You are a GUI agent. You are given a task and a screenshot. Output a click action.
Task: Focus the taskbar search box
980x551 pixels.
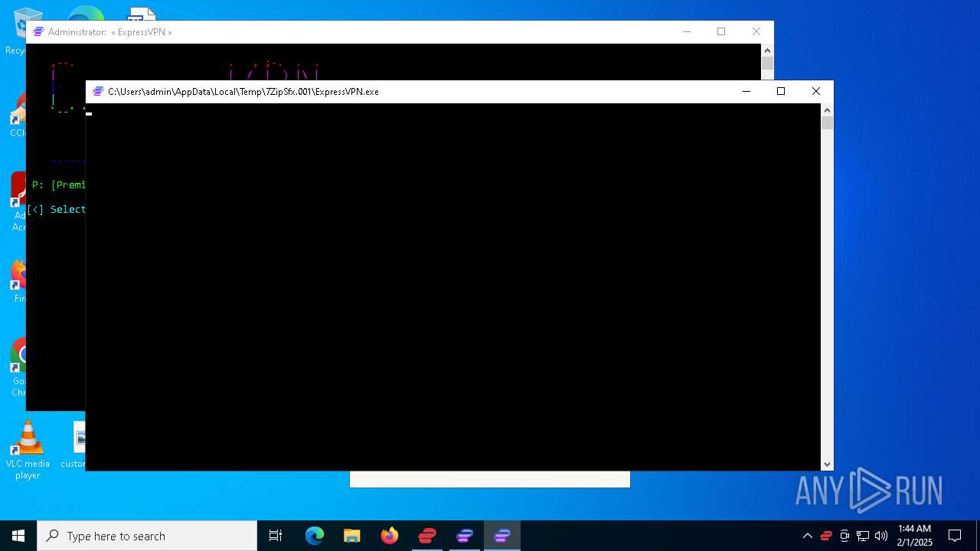pos(147,536)
